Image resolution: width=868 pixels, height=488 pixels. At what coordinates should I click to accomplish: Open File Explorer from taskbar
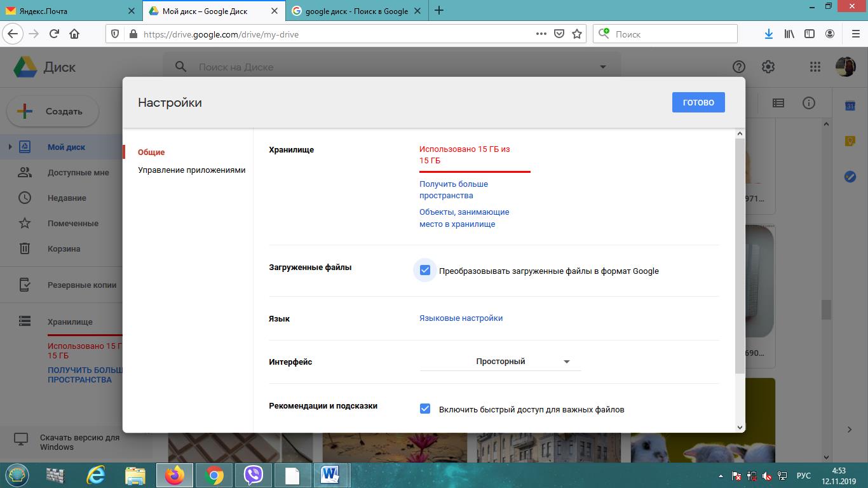point(135,475)
